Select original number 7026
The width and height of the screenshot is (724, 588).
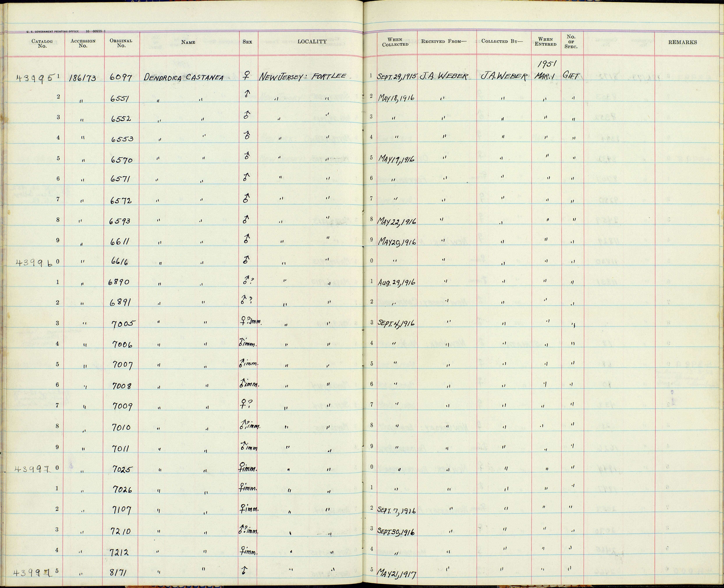123,490
